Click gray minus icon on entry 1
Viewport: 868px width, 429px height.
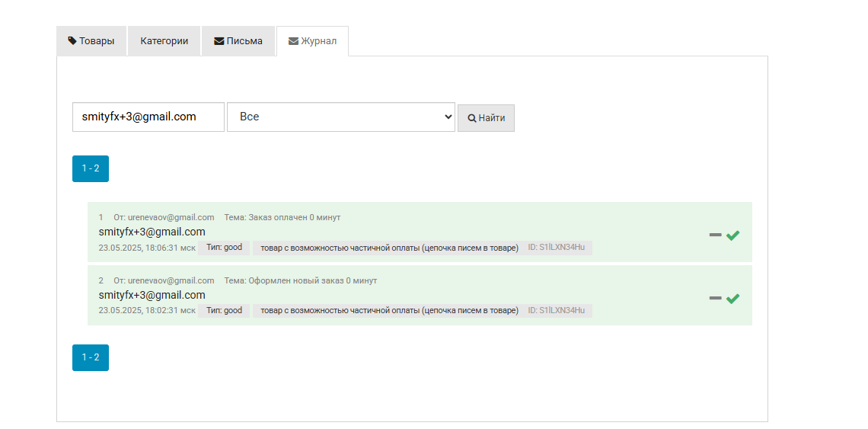click(x=715, y=235)
